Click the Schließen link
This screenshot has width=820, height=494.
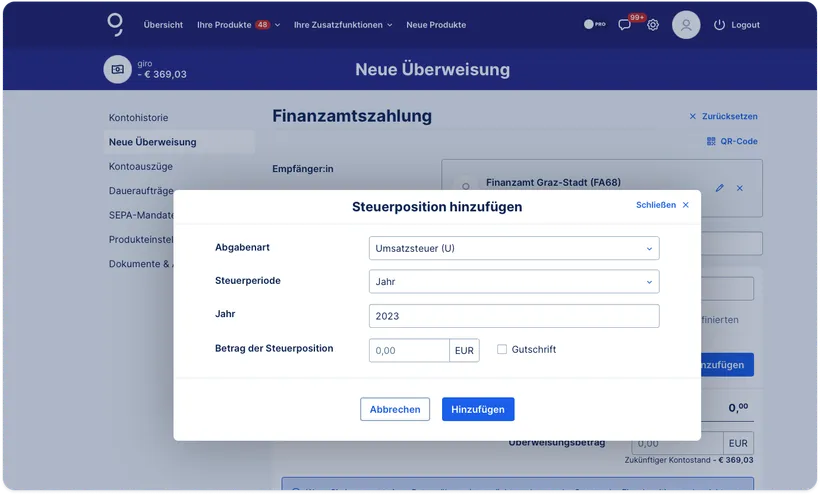tap(656, 205)
